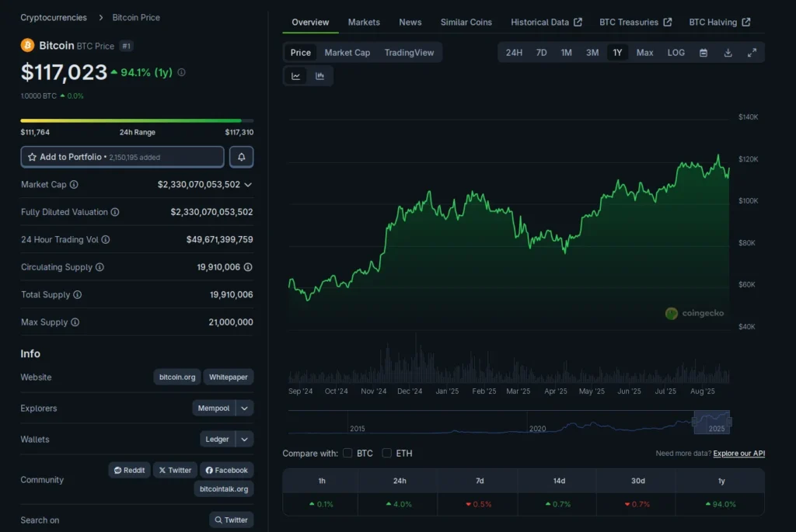Select the 24H time range
Image resolution: width=796 pixels, height=532 pixels.
(x=514, y=53)
